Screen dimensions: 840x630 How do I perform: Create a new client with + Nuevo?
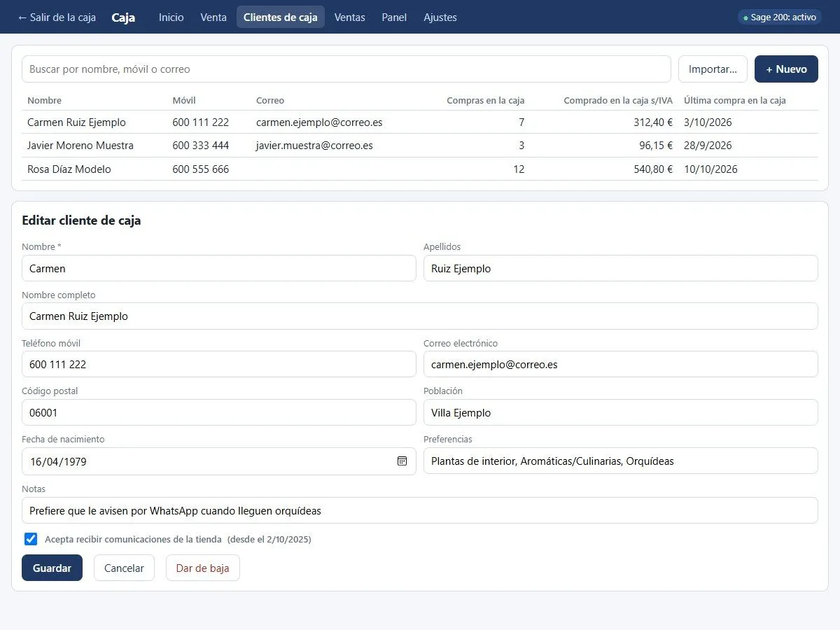point(786,69)
